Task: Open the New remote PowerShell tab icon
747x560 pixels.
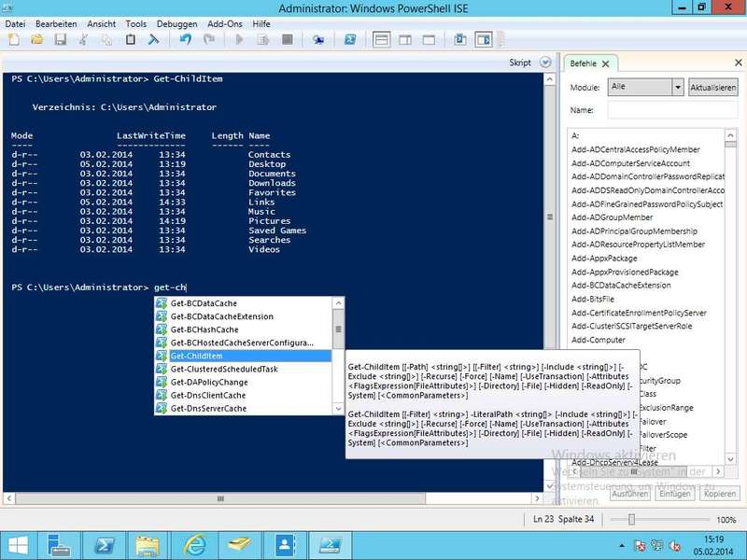Action: click(319, 40)
